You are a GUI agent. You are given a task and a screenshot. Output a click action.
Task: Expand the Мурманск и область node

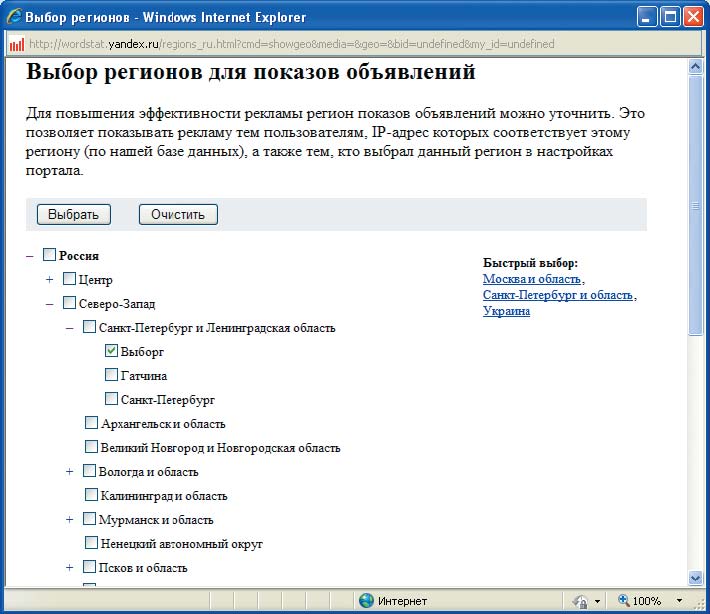(x=69, y=520)
